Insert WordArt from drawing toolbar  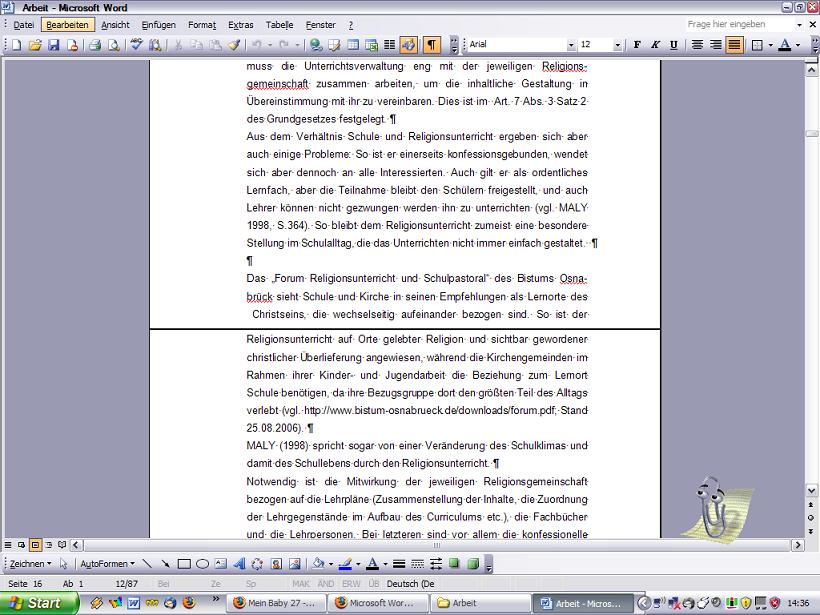point(239,564)
